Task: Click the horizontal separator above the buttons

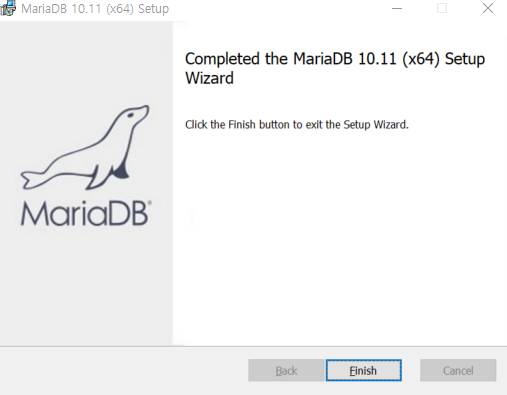Action: [253, 346]
